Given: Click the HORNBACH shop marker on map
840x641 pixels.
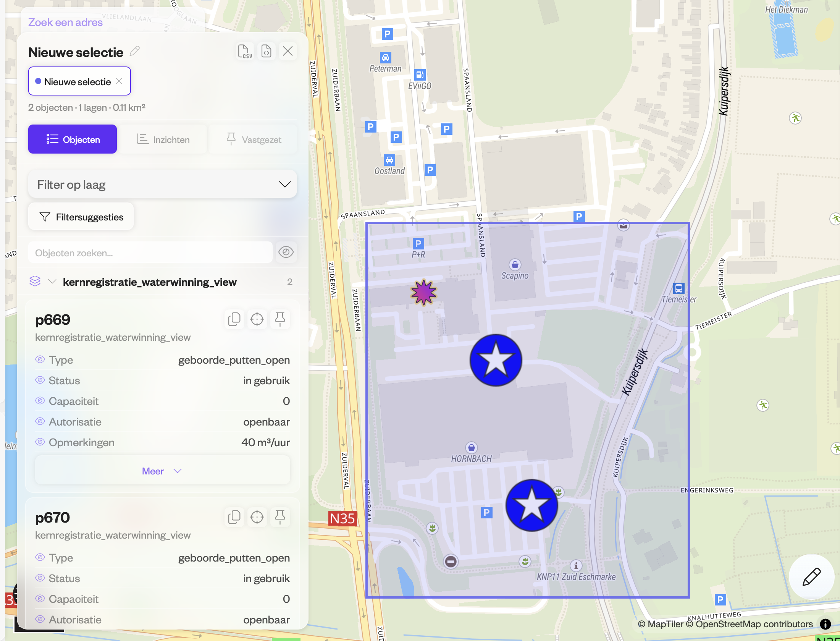Looking at the screenshot, I should [472, 447].
